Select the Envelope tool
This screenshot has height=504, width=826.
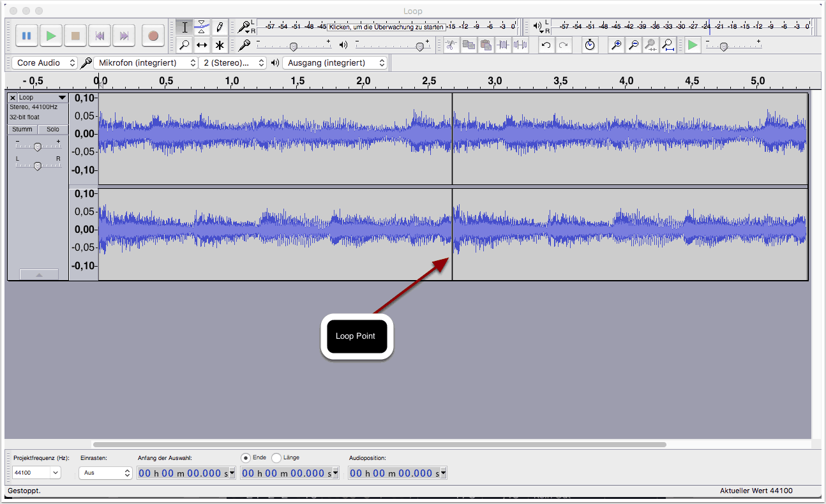click(202, 27)
